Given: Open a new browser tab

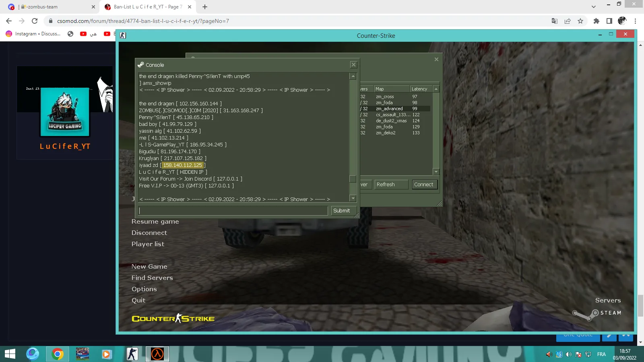Looking at the screenshot, I should (205, 7).
